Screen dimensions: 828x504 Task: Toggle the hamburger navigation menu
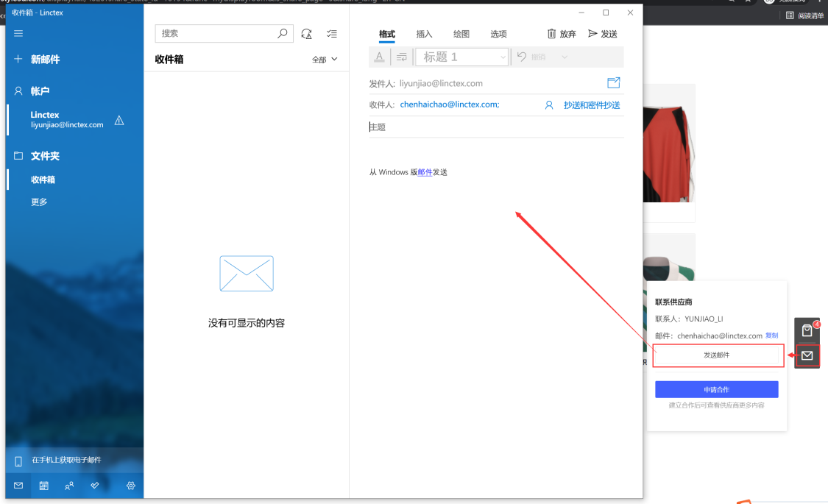tap(18, 33)
